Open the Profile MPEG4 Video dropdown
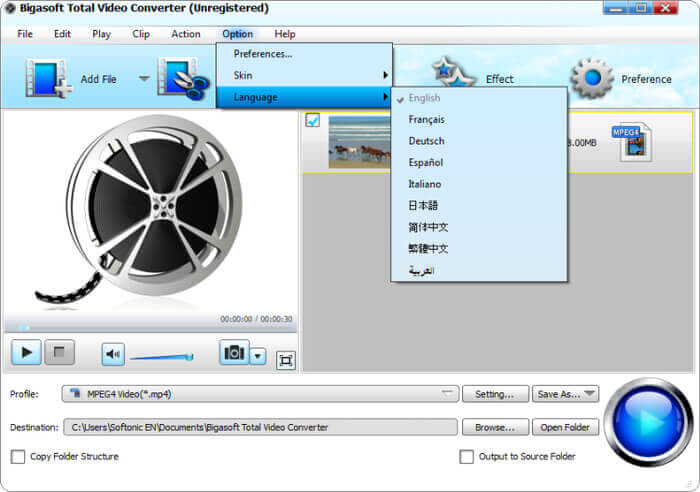 260,394
